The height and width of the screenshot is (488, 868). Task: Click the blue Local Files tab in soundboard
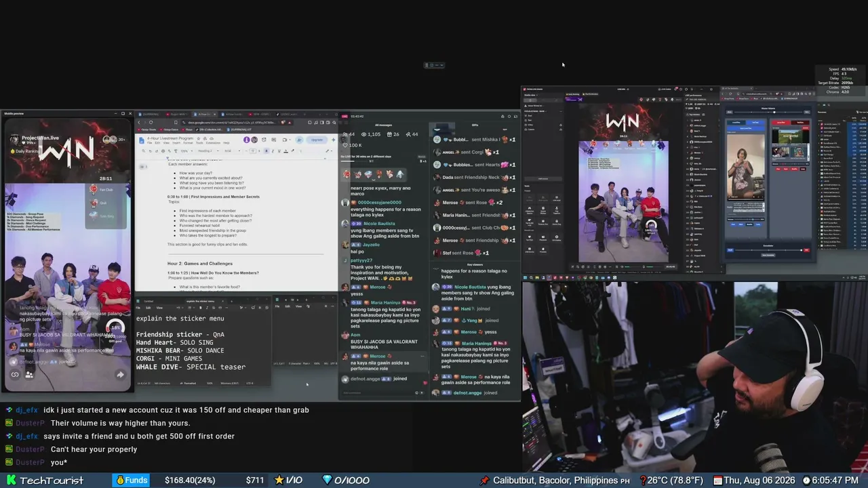pyautogui.click(x=735, y=123)
